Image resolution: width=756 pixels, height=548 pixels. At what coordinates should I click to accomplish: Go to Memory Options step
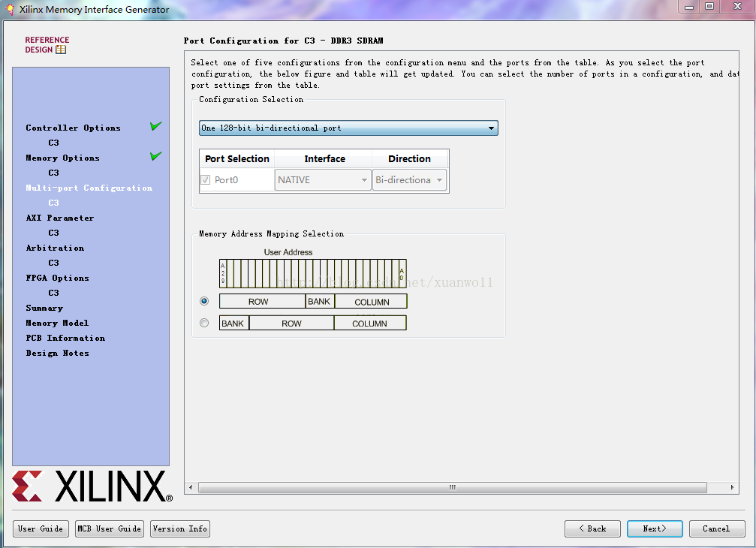[x=62, y=158]
